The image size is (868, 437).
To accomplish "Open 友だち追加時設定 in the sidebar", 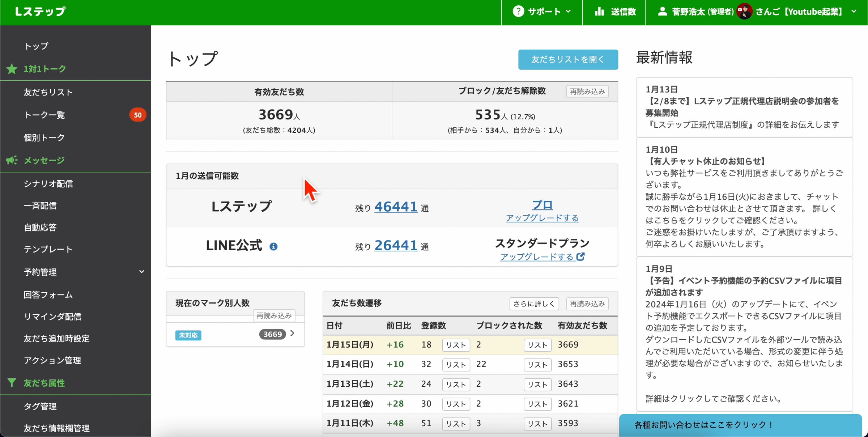I will pyautogui.click(x=57, y=339).
